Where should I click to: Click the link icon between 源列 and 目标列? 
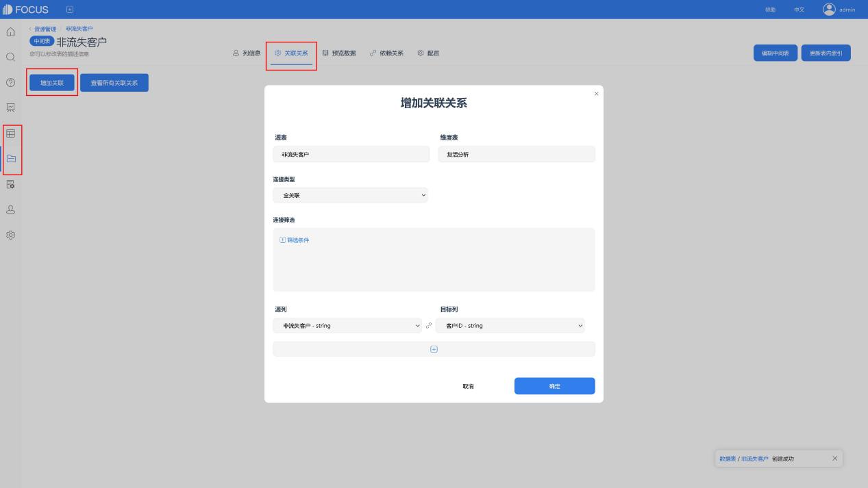pos(429,326)
